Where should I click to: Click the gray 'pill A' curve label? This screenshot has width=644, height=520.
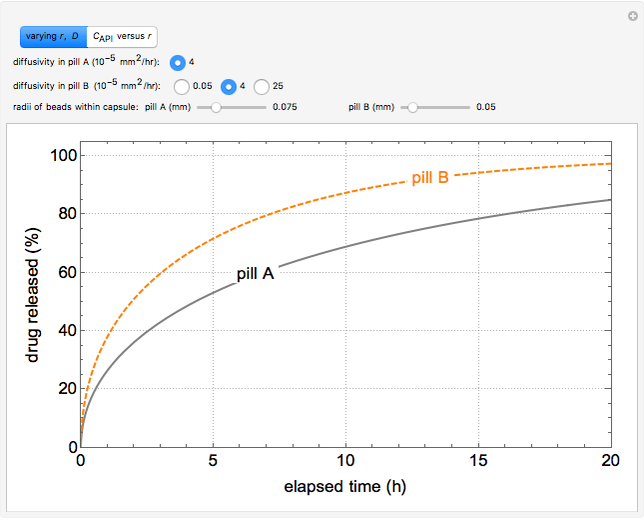pyautogui.click(x=255, y=273)
